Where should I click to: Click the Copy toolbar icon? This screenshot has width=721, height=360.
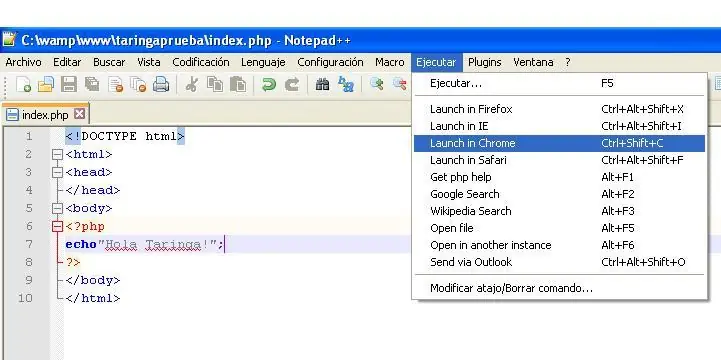click(215, 85)
